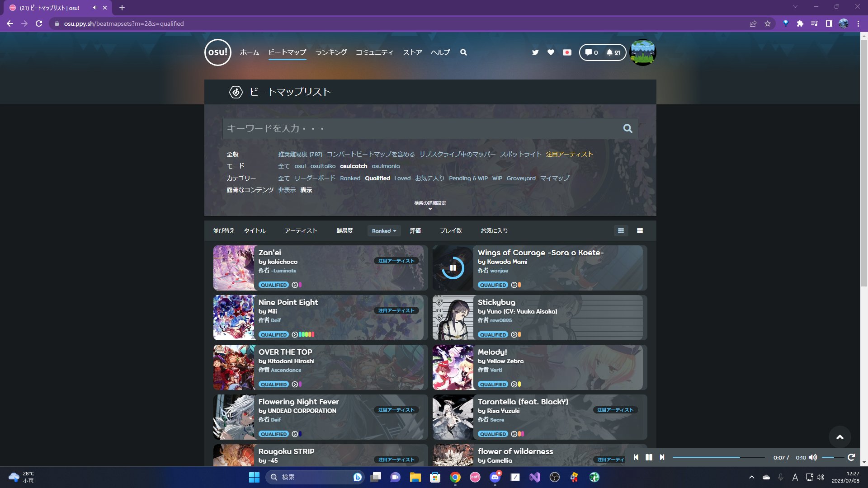
Task: Click the audio player progress bar
Action: 719,457
